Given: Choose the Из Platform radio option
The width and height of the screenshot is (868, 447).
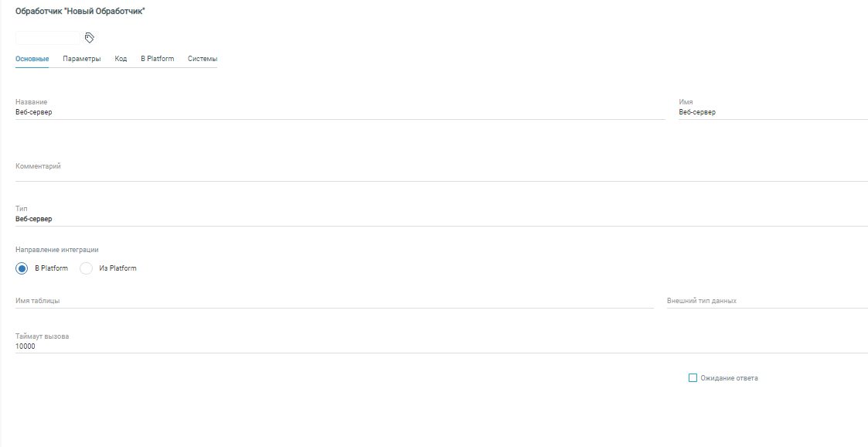Looking at the screenshot, I should (87, 268).
